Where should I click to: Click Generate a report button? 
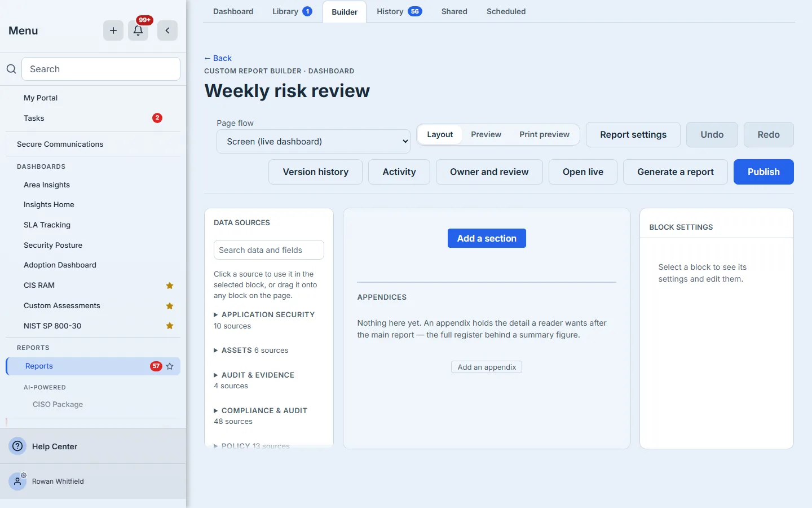(x=676, y=172)
